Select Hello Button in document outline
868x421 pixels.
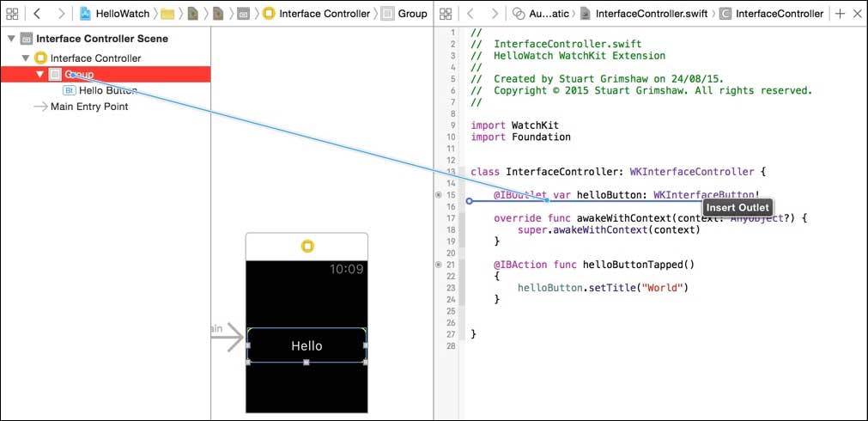107,90
